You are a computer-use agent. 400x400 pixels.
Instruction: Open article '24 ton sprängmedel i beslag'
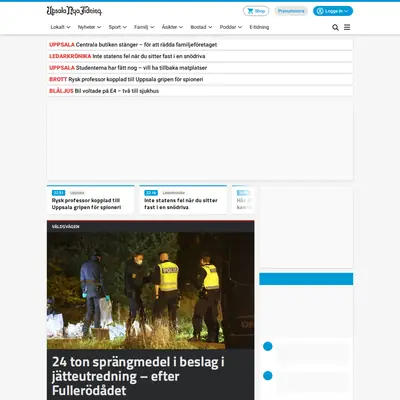[138, 376]
